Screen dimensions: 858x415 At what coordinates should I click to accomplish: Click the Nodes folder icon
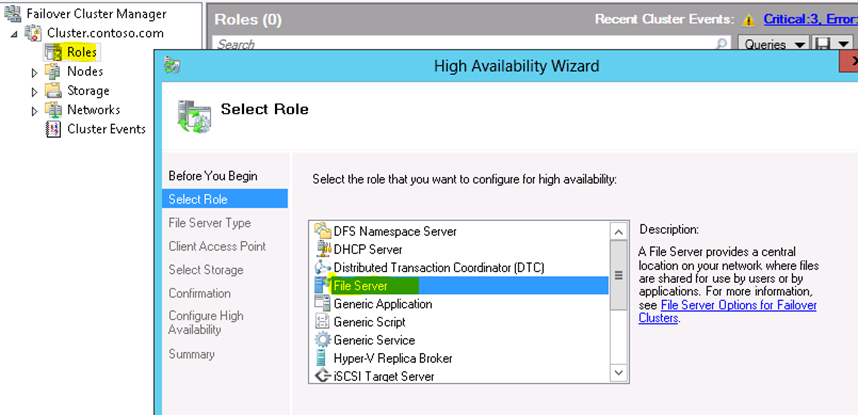pyautogui.click(x=53, y=71)
